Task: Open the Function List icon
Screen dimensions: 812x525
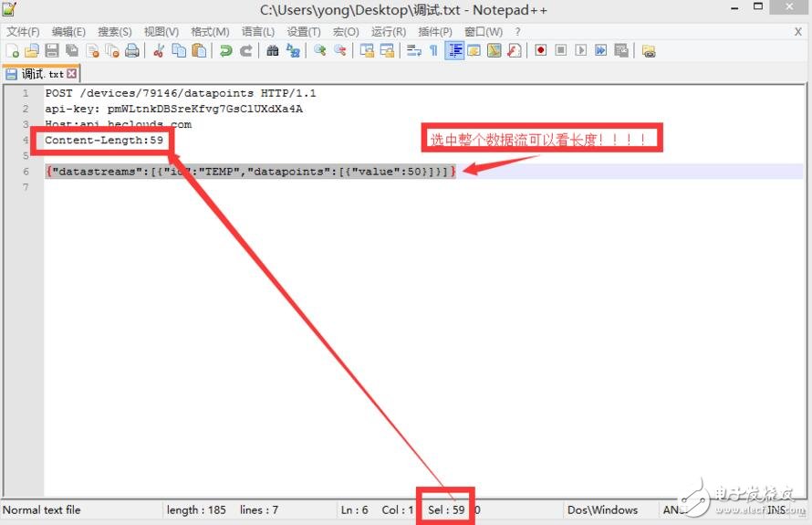Action: click(515, 51)
